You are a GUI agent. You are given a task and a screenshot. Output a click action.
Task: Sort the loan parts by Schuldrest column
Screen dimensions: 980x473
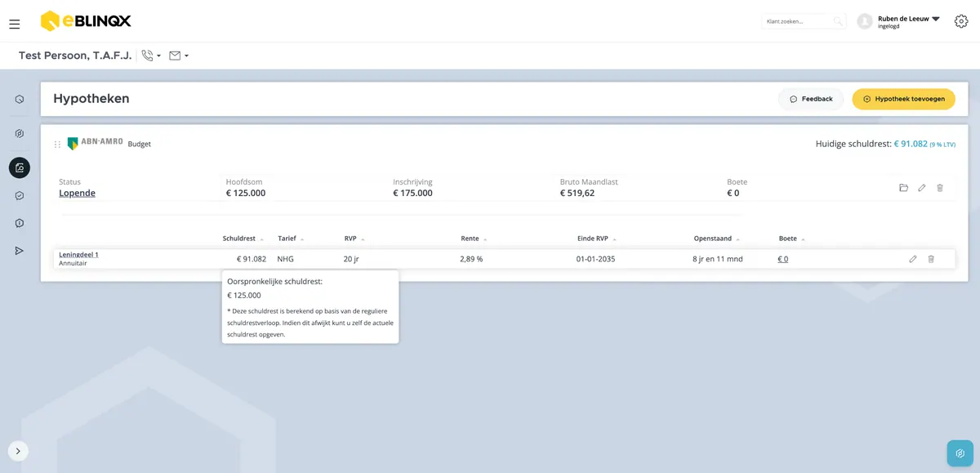click(x=243, y=239)
